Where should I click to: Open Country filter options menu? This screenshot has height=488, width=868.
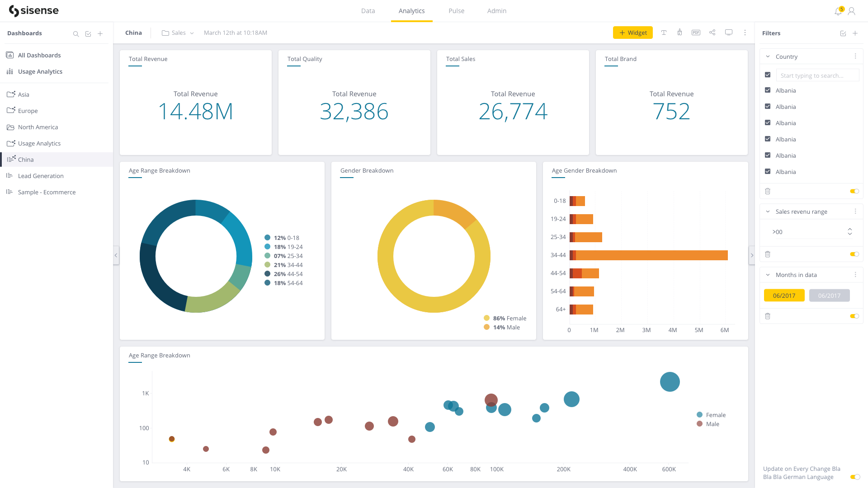click(x=855, y=56)
